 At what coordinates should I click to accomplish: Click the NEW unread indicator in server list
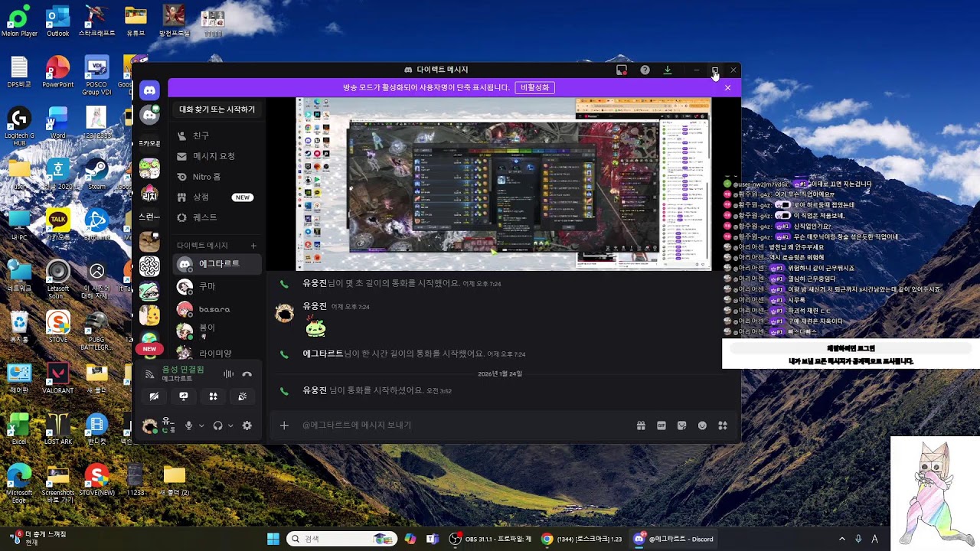point(149,349)
